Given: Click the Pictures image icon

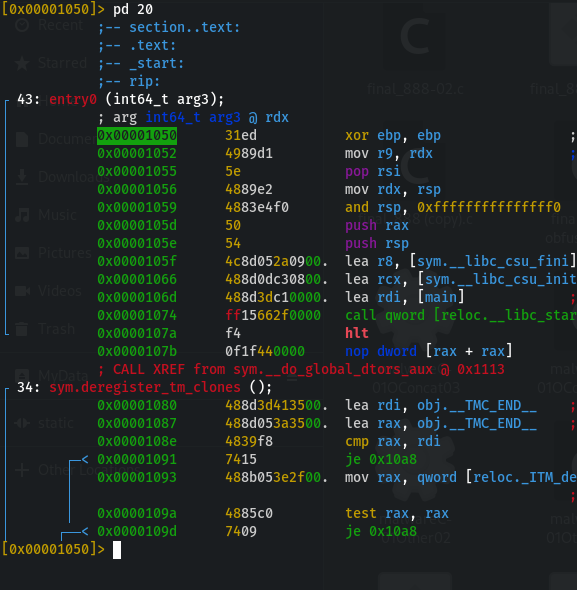Looking at the screenshot, I should coord(22,253).
